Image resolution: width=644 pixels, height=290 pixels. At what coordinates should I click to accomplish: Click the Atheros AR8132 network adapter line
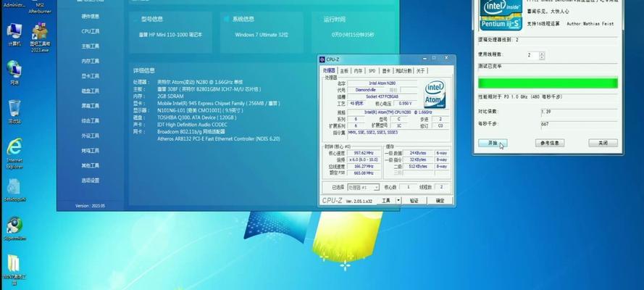tap(219, 139)
